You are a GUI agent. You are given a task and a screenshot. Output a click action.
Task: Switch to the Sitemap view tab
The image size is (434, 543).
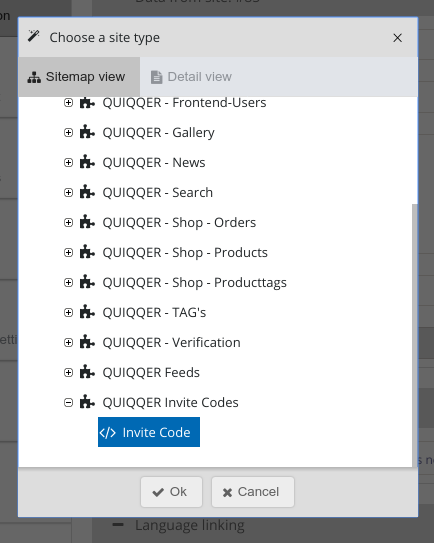79,77
